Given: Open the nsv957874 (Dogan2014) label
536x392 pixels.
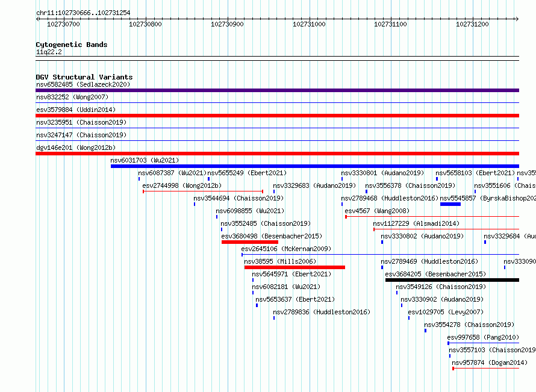Looking at the screenshot, I should (490, 362).
